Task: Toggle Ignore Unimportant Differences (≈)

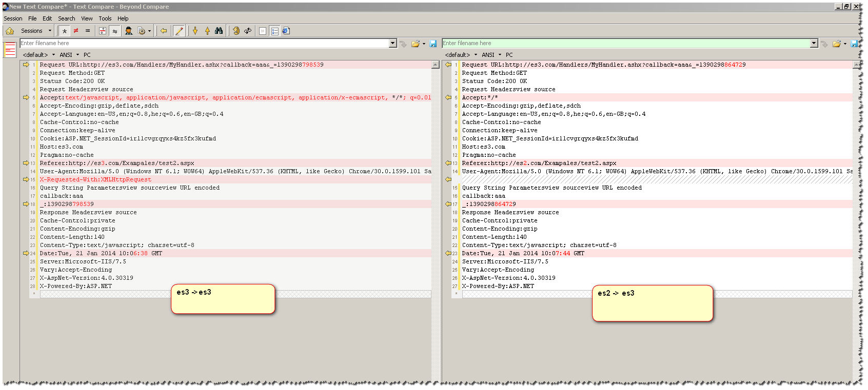Action: click(x=115, y=31)
